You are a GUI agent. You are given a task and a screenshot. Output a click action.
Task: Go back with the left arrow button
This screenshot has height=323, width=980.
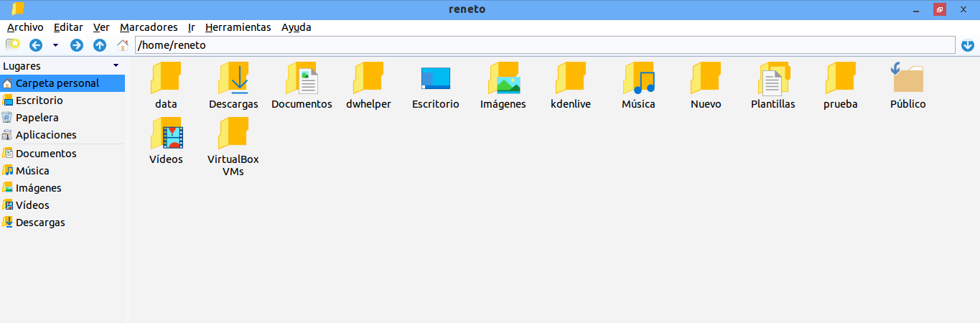click(x=36, y=45)
